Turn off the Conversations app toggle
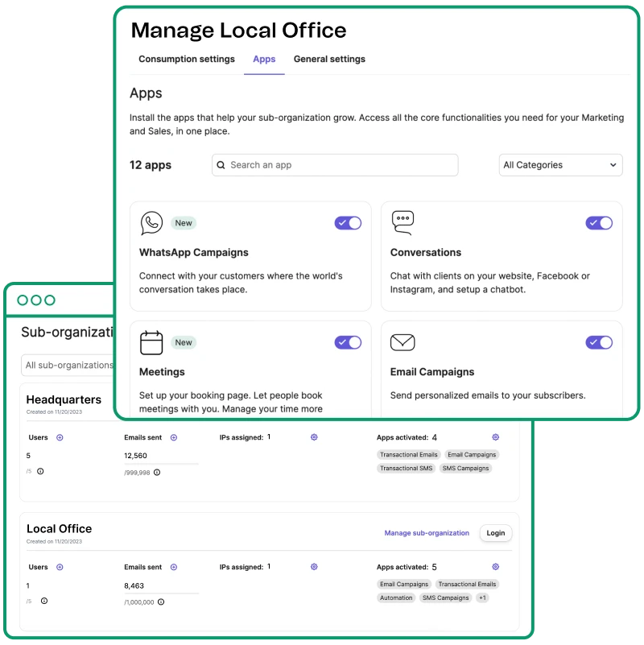Image resolution: width=644 pixels, height=645 pixels. 599,223
